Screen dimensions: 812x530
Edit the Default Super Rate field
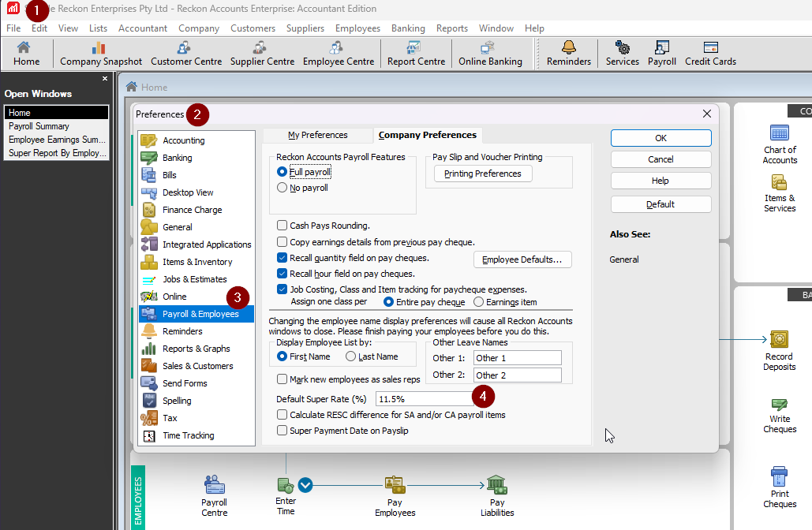(425, 399)
